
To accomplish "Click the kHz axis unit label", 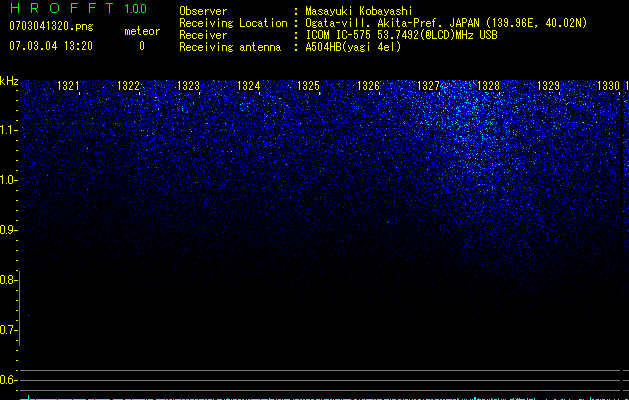I will 9,81.
